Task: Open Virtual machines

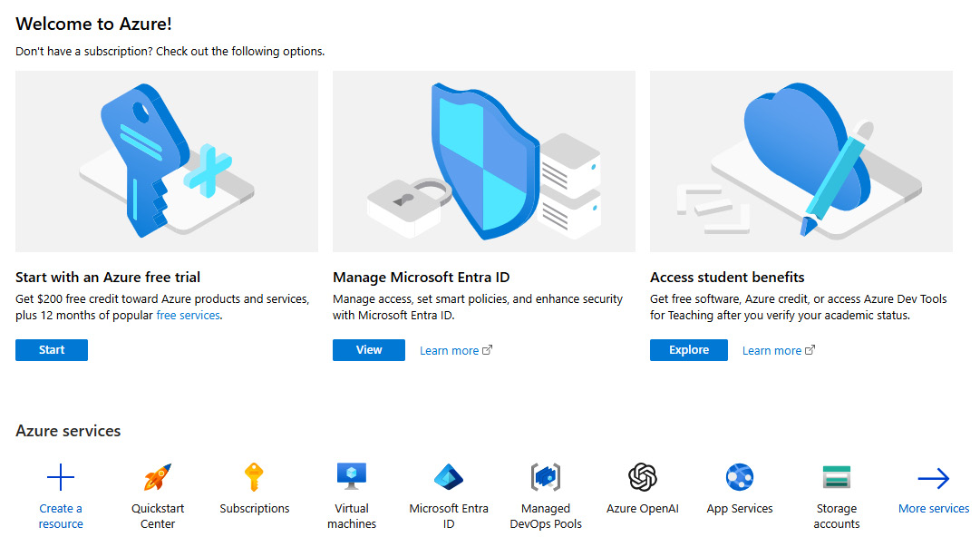Action: (x=352, y=476)
